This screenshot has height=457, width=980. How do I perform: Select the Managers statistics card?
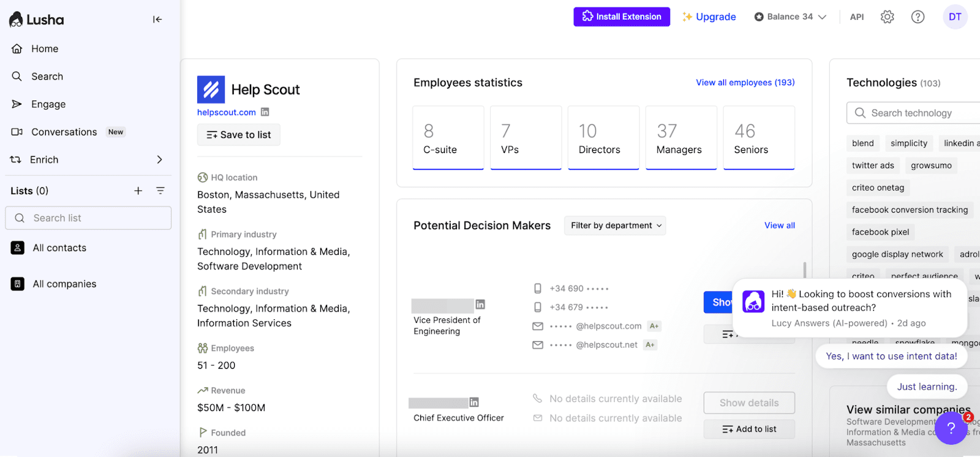681,138
